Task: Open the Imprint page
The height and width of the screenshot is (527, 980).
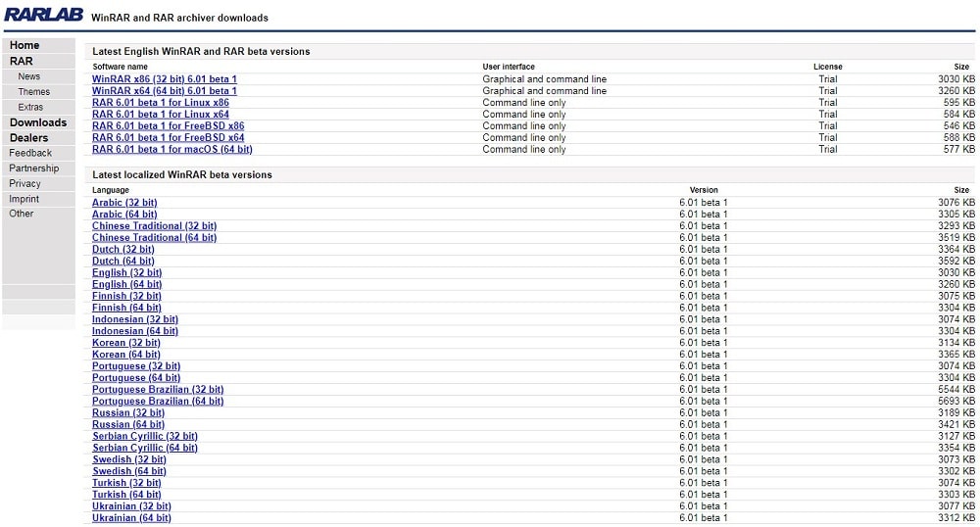Action: point(24,199)
